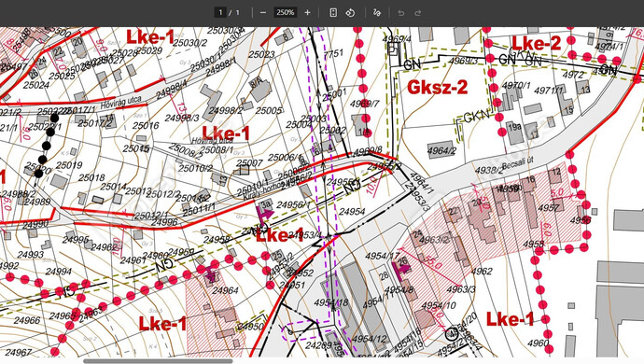This screenshot has height=364, width=644.
Task: Click parcel number 4957
Action: (548, 207)
